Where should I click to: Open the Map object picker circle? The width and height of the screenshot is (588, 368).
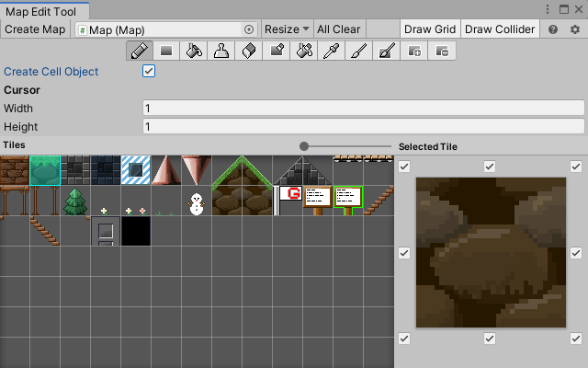249,29
